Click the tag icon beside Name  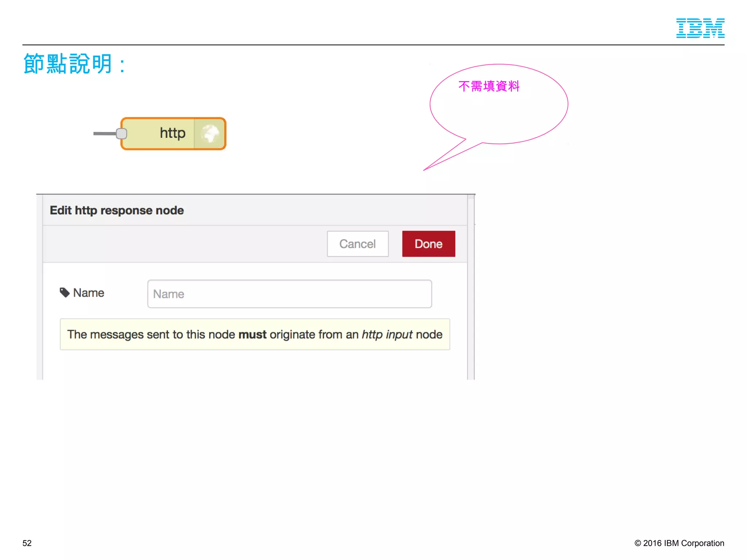[65, 292]
